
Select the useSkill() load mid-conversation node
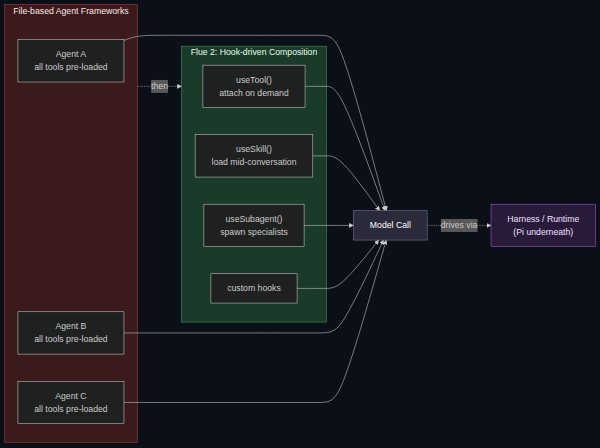[254, 156]
